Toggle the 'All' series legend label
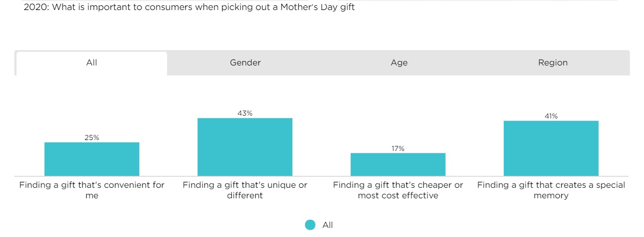 [328, 225]
